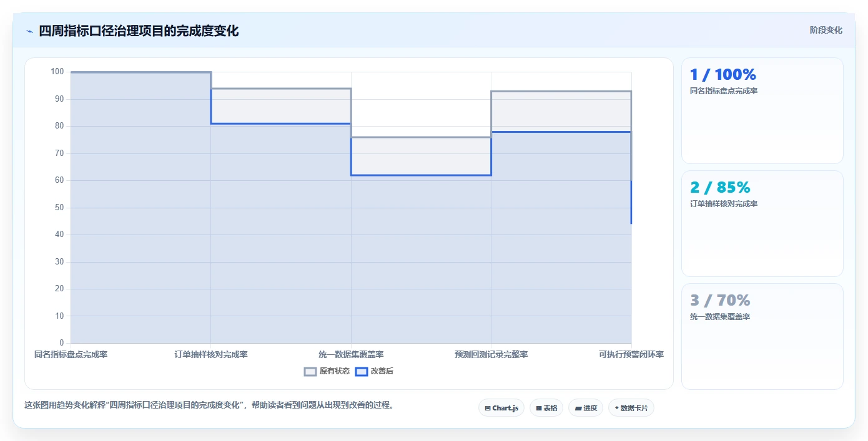Click the gray 原有状态 legend swatch
The height and width of the screenshot is (441, 868).
(310, 371)
